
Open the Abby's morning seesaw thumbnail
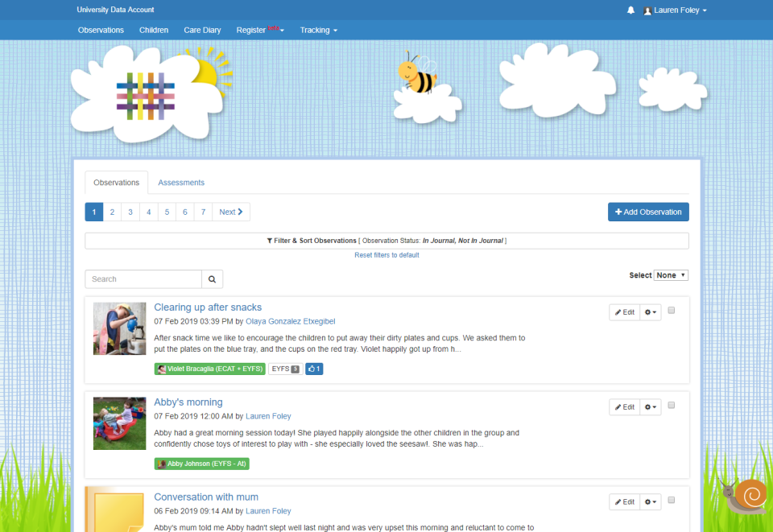tap(120, 423)
